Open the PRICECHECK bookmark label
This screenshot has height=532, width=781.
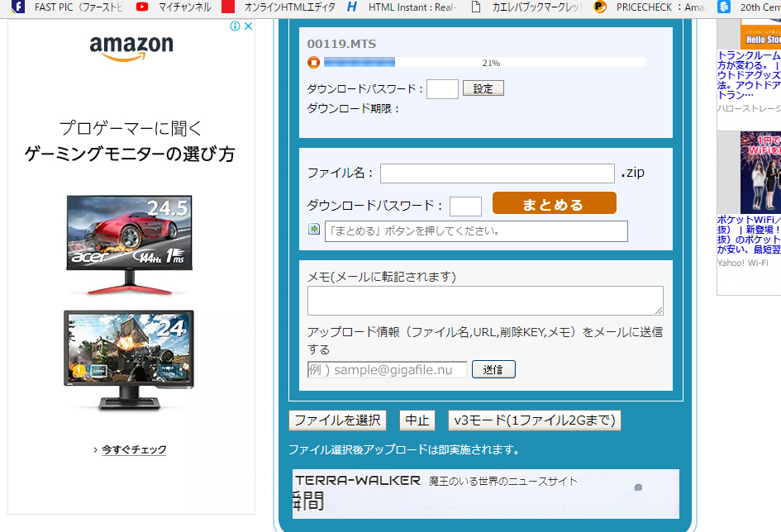(661, 7)
